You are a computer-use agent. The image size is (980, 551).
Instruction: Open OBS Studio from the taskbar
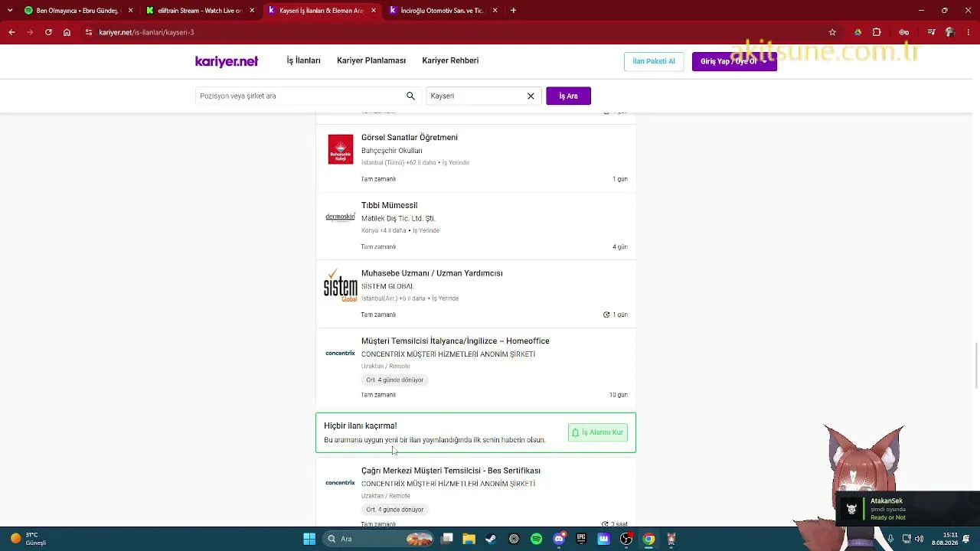(626, 539)
